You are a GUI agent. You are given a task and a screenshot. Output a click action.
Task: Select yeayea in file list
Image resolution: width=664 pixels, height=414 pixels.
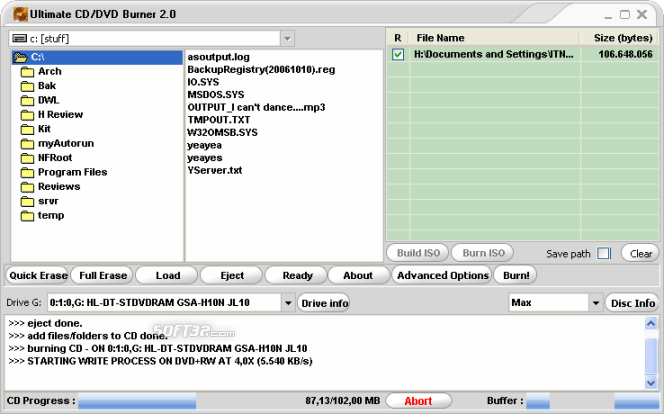click(x=205, y=145)
